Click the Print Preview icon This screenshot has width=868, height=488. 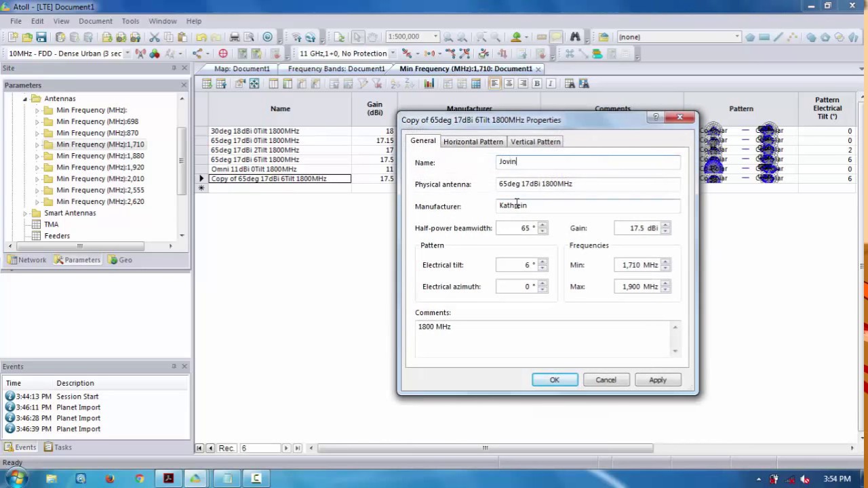coord(249,37)
